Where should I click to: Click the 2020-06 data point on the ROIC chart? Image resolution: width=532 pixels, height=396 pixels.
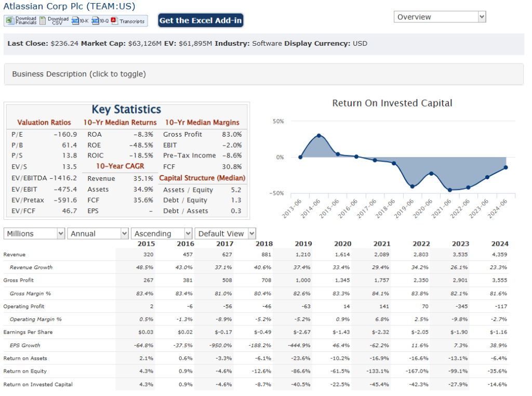click(431, 174)
